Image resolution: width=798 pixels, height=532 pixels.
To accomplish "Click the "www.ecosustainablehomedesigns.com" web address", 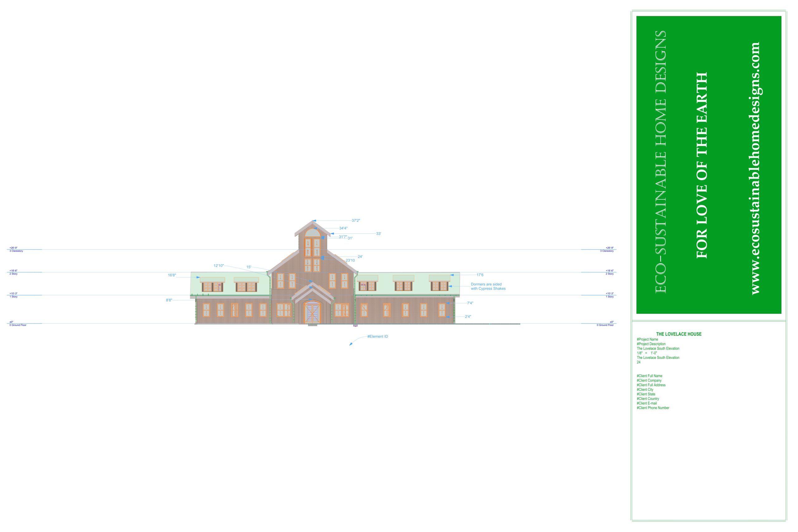I will click(755, 168).
